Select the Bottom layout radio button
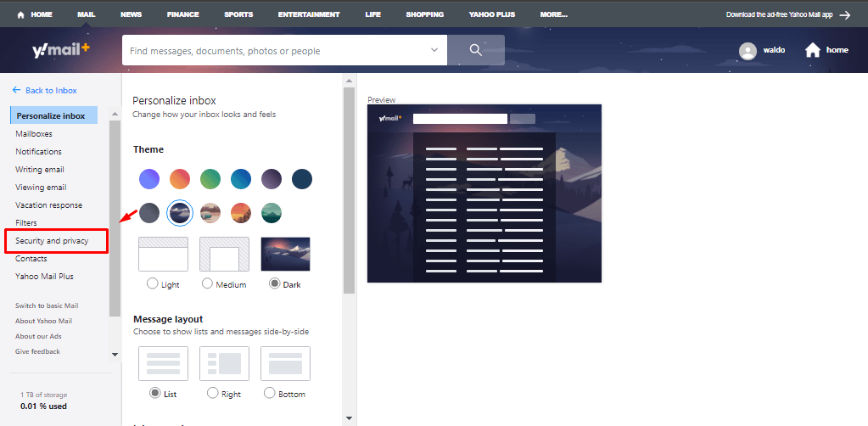The width and height of the screenshot is (868, 426). tap(270, 393)
